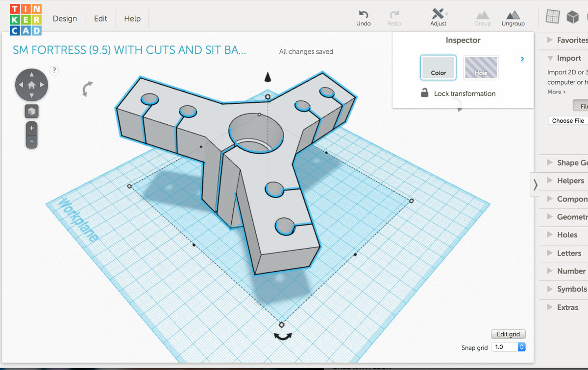This screenshot has width=588, height=370.
Task: Ungroup the selected shape
Action: coord(513,18)
